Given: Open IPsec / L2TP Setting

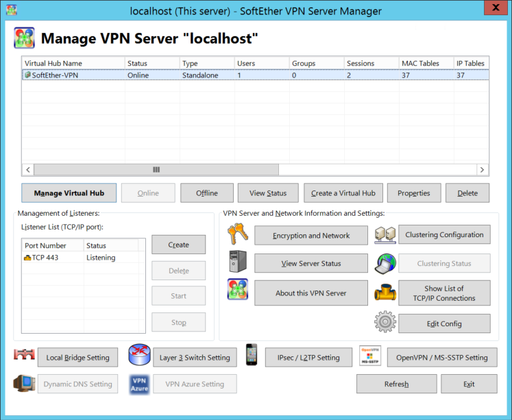Looking at the screenshot, I should coord(308,358).
